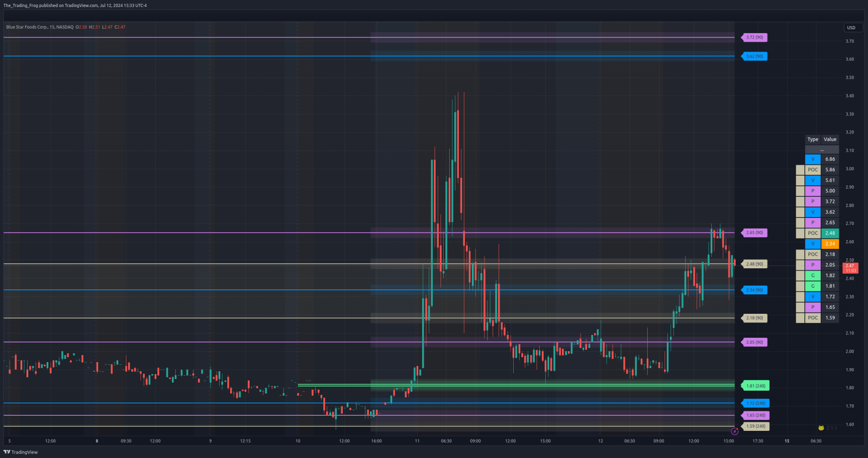Click the value 3.72 in table

pyautogui.click(x=830, y=202)
